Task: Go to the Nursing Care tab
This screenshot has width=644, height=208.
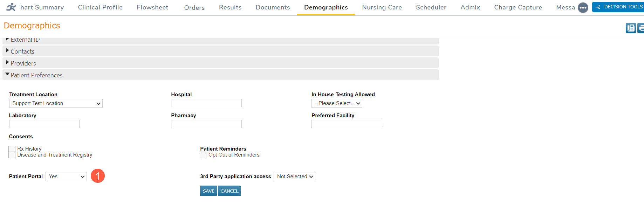Action: pyautogui.click(x=382, y=7)
